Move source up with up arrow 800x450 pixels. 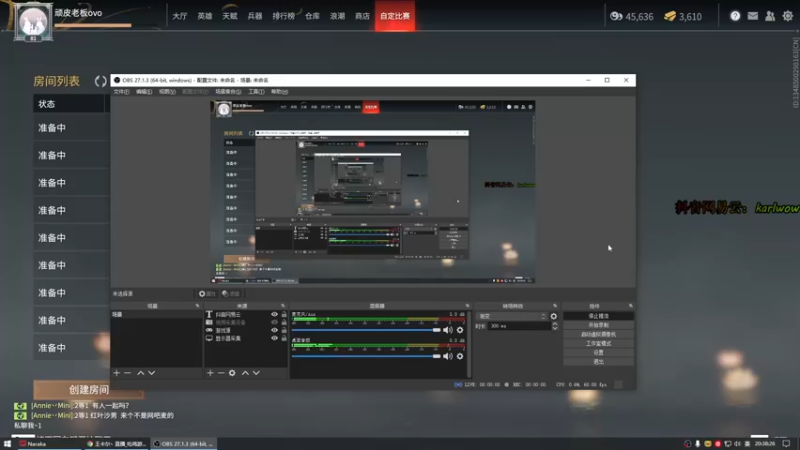click(x=245, y=373)
